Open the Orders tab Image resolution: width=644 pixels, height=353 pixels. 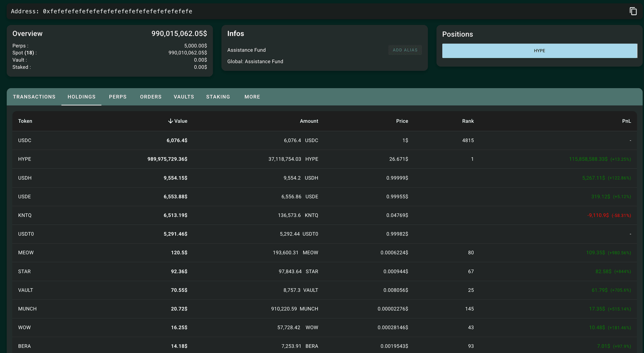pos(151,97)
